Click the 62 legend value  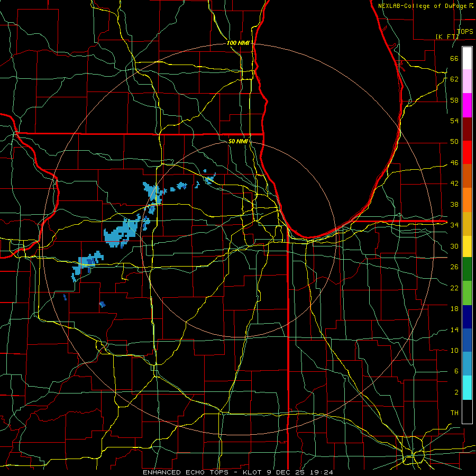[454, 79]
